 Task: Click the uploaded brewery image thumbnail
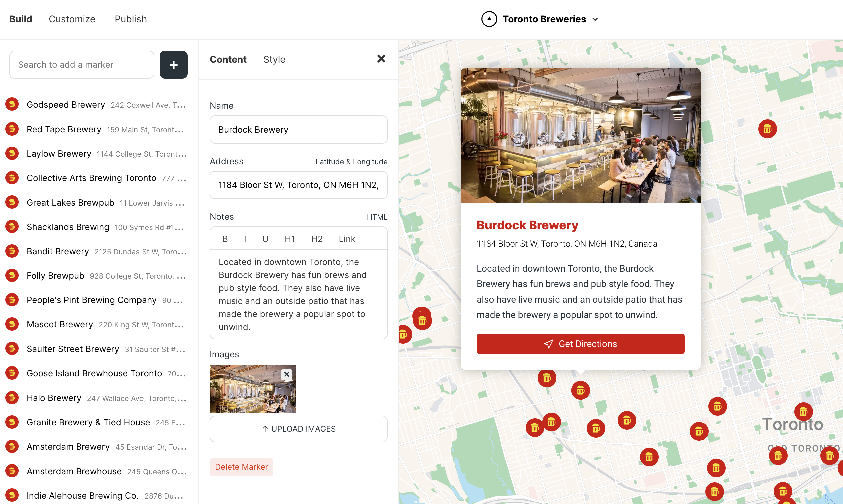point(253,389)
